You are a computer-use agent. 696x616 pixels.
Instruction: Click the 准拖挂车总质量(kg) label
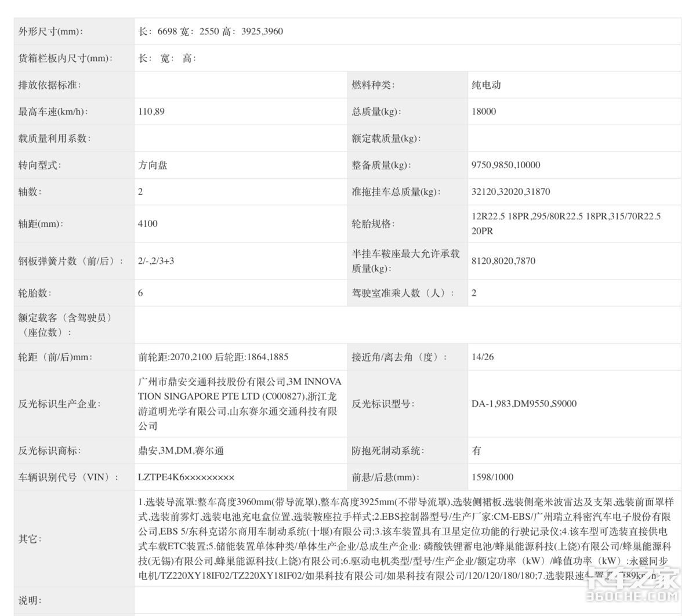[x=396, y=191]
